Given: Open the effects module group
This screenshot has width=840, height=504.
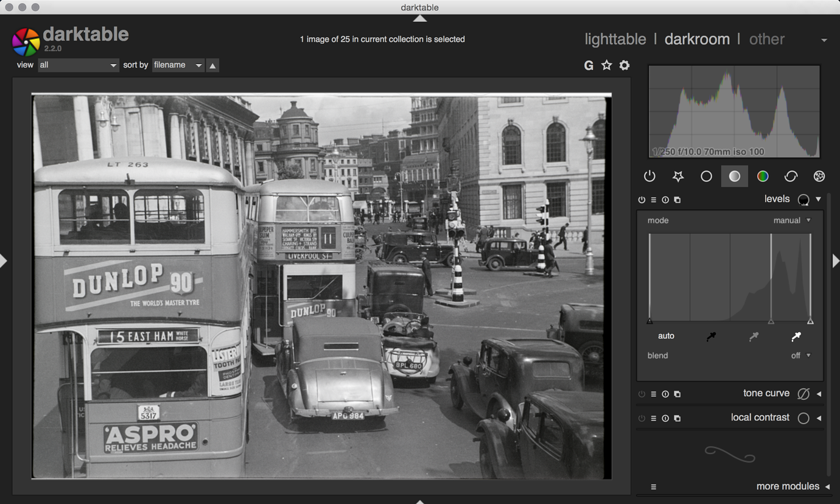Looking at the screenshot, I should [819, 177].
